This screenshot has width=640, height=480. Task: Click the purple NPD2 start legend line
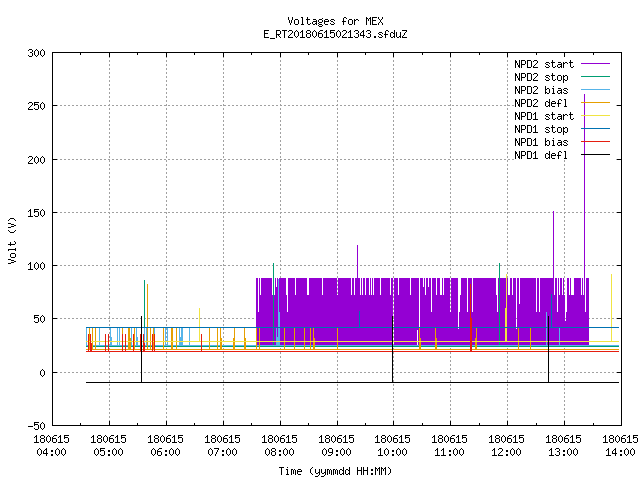tap(596, 64)
